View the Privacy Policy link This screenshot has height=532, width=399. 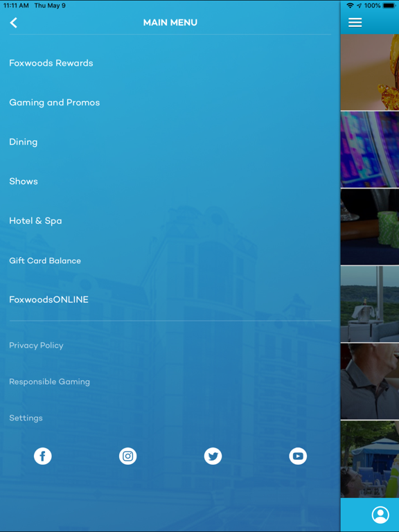pos(36,346)
